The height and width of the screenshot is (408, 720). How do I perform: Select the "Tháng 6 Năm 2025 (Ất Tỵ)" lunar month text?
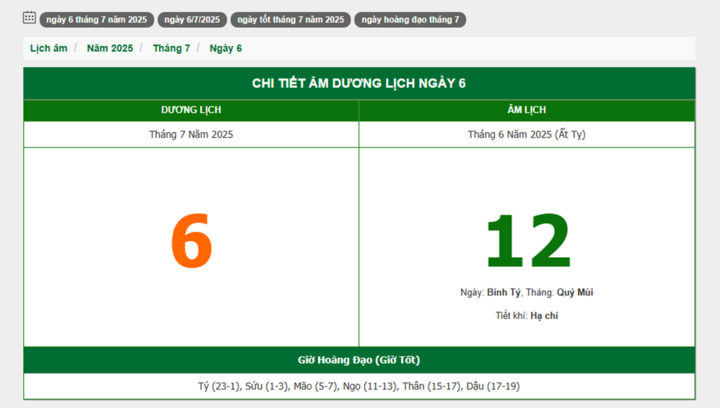[527, 134]
